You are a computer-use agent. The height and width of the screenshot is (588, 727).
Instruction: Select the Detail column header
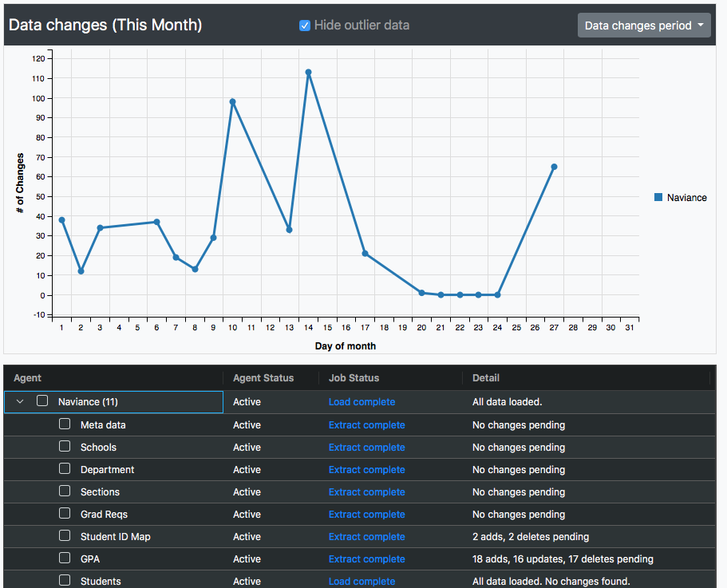(486, 378)
